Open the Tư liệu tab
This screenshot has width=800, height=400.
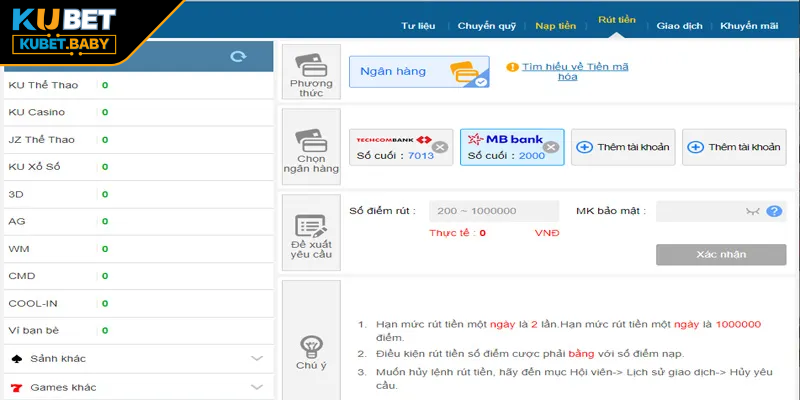tap(418, 26)
